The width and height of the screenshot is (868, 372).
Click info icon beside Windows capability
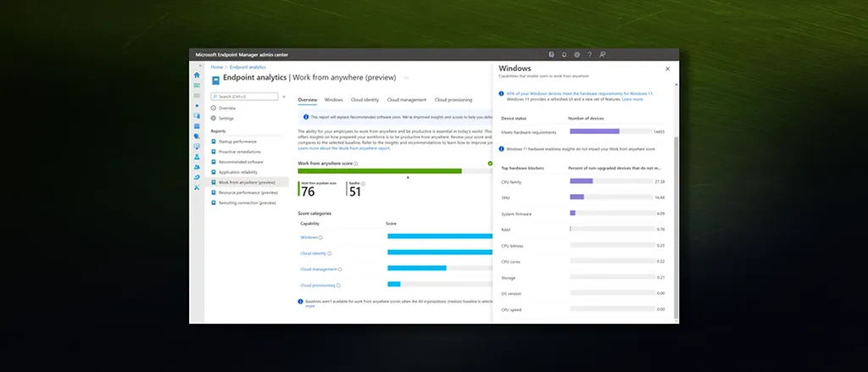(320, 237)
